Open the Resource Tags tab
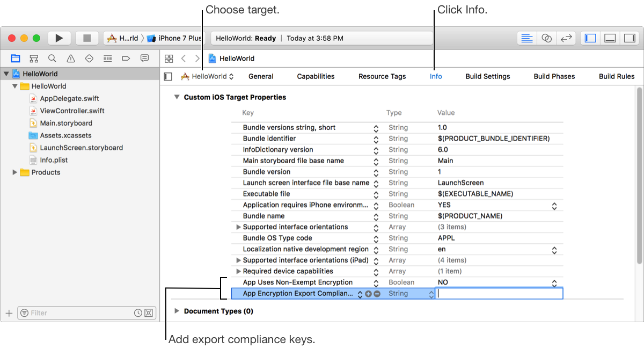644x349 pixels. 382,76
